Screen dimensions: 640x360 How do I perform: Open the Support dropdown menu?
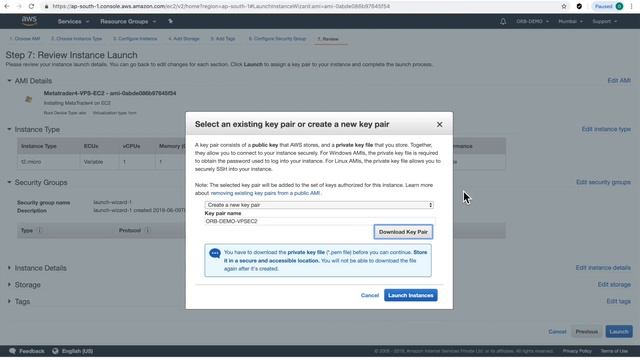click(604, 21)
